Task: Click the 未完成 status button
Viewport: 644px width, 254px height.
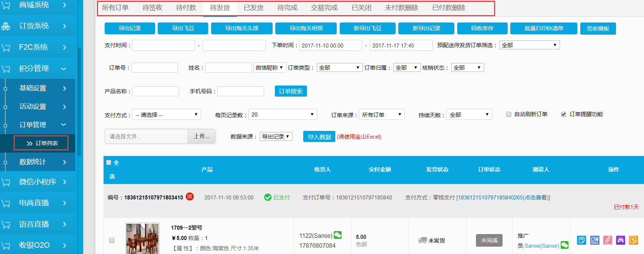Action: point(489,240)
